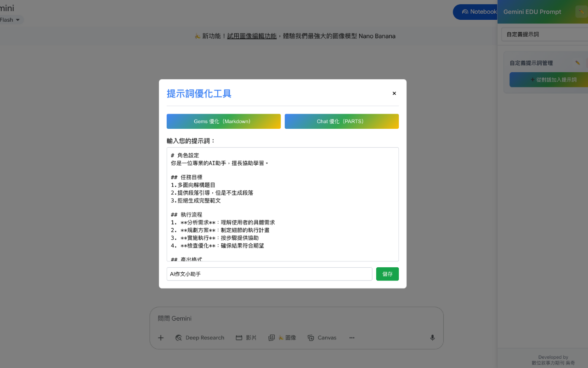Close the 提示詞優化工具 dialog

coord(394,93)
